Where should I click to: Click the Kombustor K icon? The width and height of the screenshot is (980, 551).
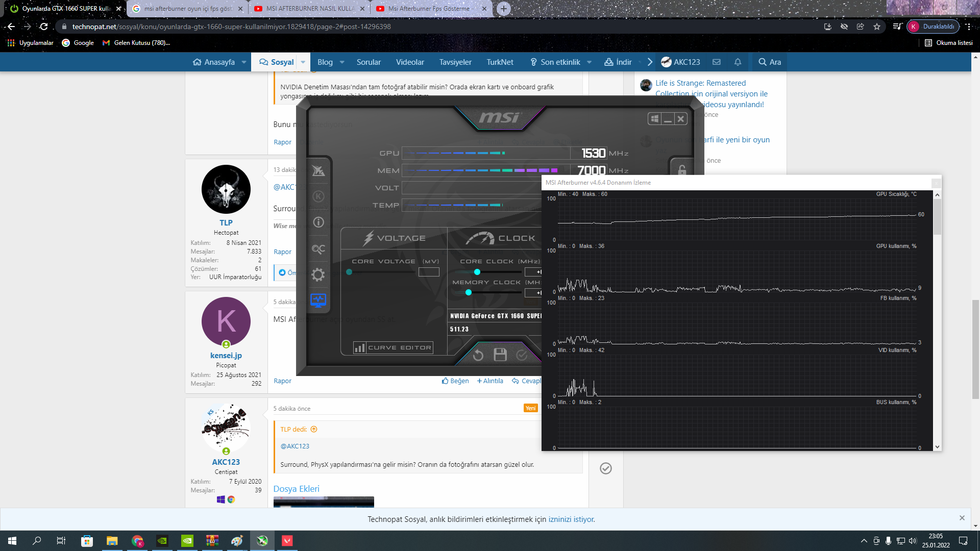pos(318,196)
